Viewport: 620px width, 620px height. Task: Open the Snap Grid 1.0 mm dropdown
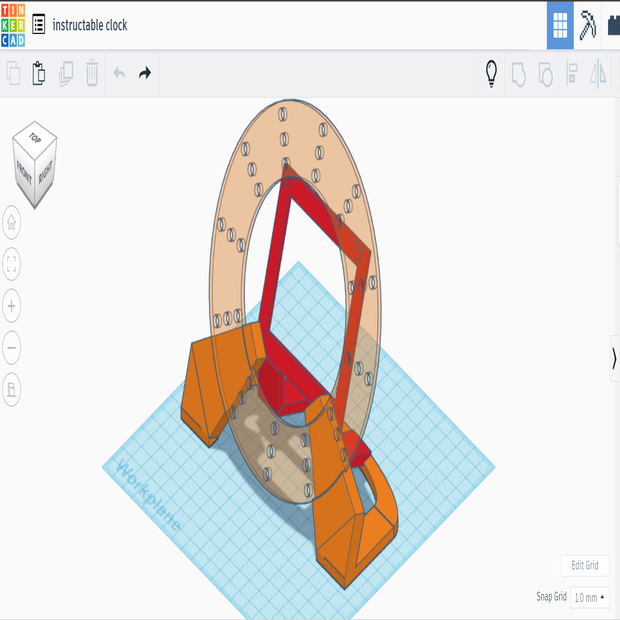pyautogui.click(x=589, y=597)
